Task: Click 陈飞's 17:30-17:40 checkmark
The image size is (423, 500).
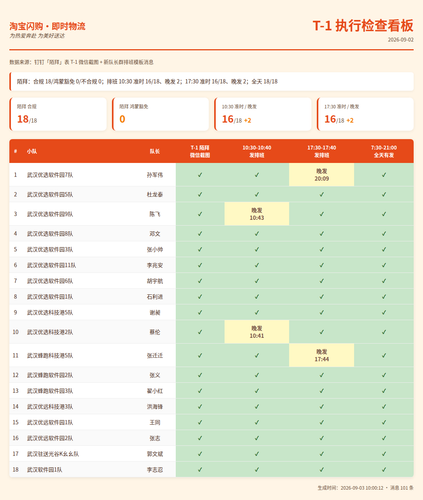Action: click(x=322, y=214)
